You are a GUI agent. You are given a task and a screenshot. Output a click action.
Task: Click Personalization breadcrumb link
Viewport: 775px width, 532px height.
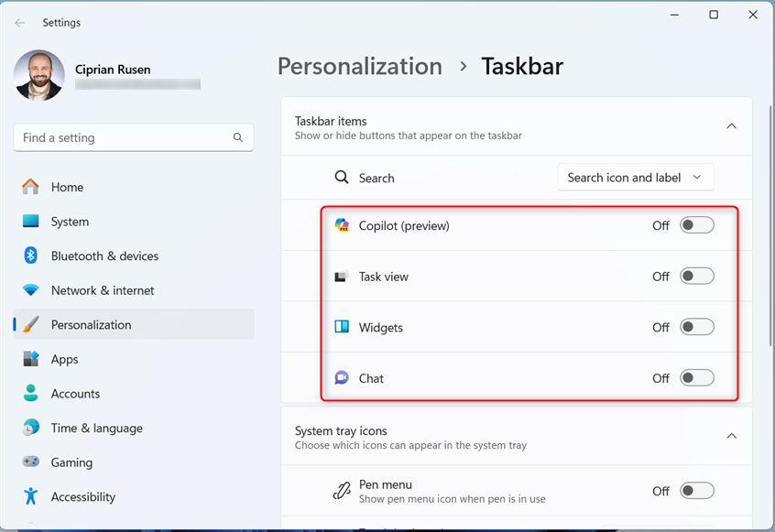360,67
